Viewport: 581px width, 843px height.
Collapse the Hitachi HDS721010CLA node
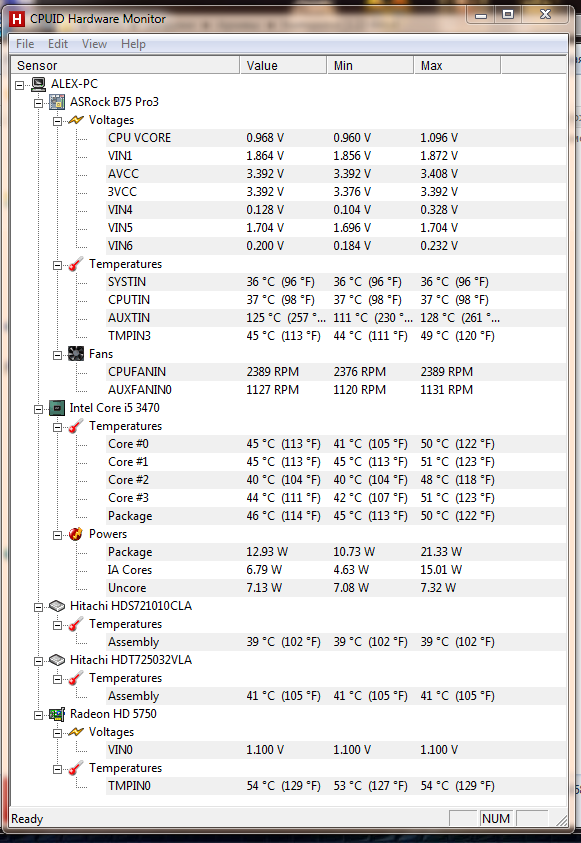click(39, 606)
